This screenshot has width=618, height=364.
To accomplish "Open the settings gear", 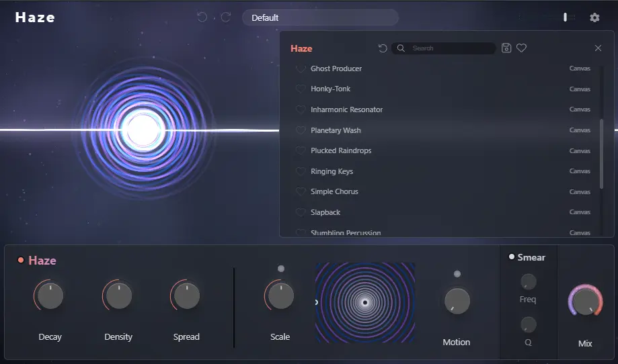I will (594, 17).
